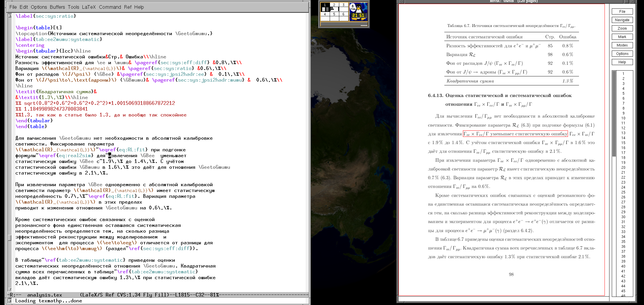The height and width of the screenshot is (305, 644).
Task: Switch to desktop 5 in the pager
Action: (334, 17)
